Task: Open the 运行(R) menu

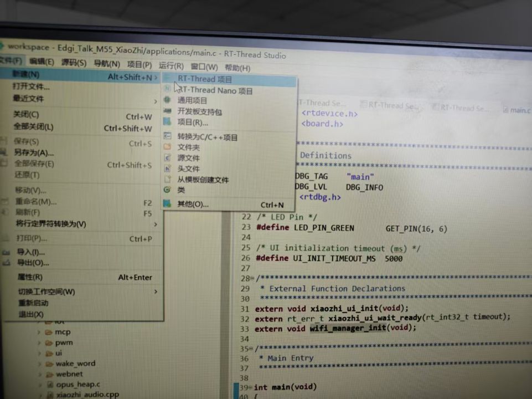Action: [171, 65]
